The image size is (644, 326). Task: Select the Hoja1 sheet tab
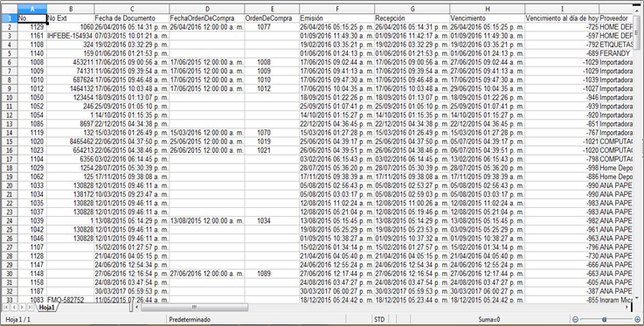(47, 308)
